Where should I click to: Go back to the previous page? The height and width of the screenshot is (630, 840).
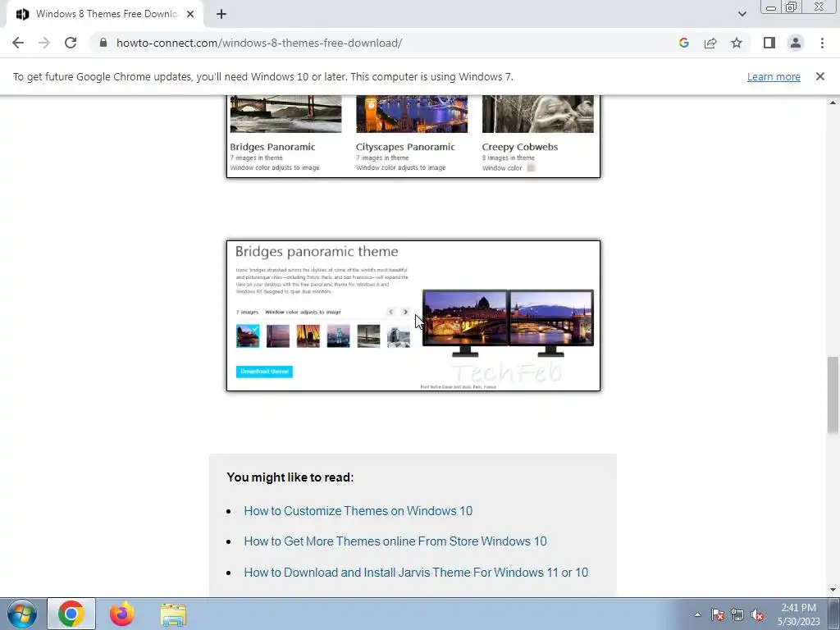click(x=18, y=43)
